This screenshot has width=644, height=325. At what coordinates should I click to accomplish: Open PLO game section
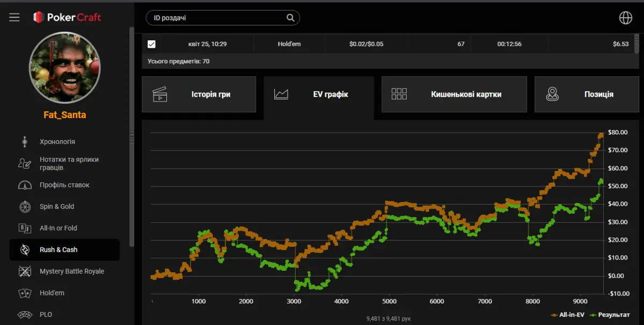46,314
